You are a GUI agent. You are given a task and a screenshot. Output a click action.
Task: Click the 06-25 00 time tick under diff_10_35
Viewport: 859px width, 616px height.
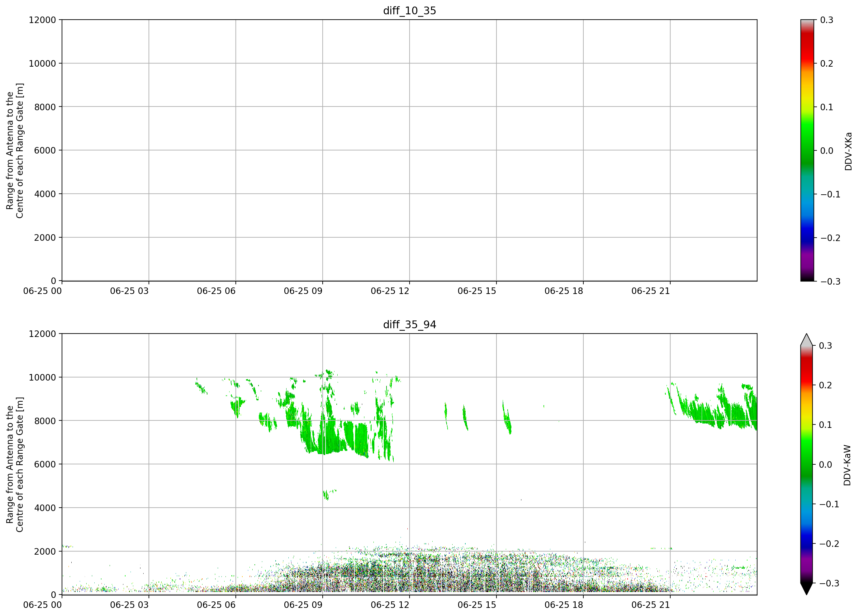tap(42, 291)
